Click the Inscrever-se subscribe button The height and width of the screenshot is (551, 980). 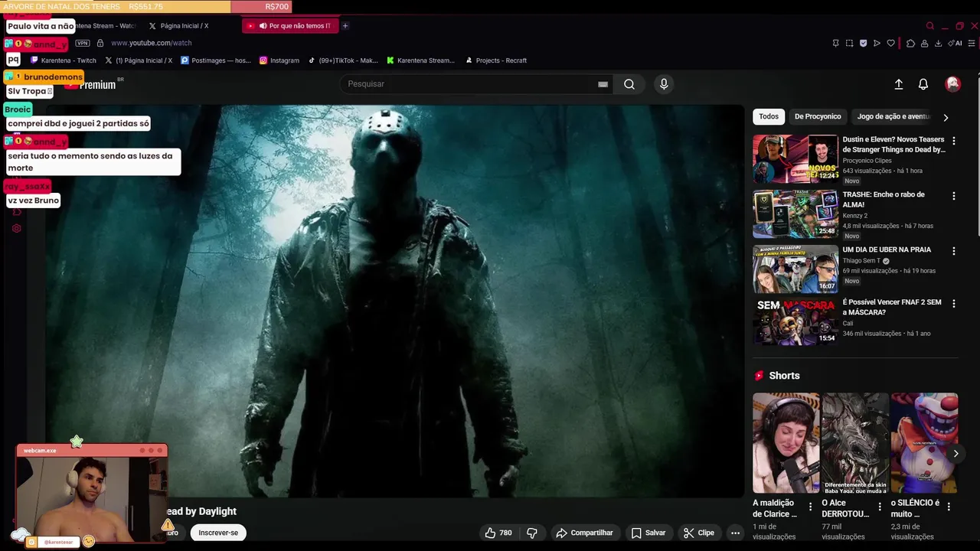pos(218,533)
